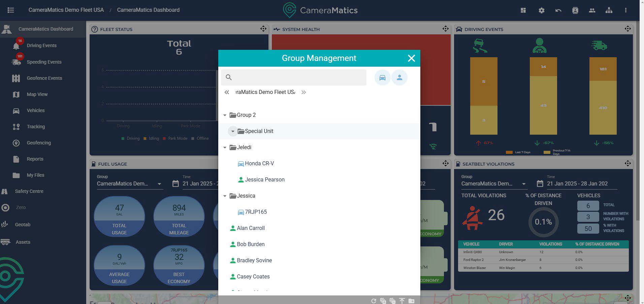Click the Seatbelt Violations date calendar icon
The image size is (644, 304).
pos(540,184)
